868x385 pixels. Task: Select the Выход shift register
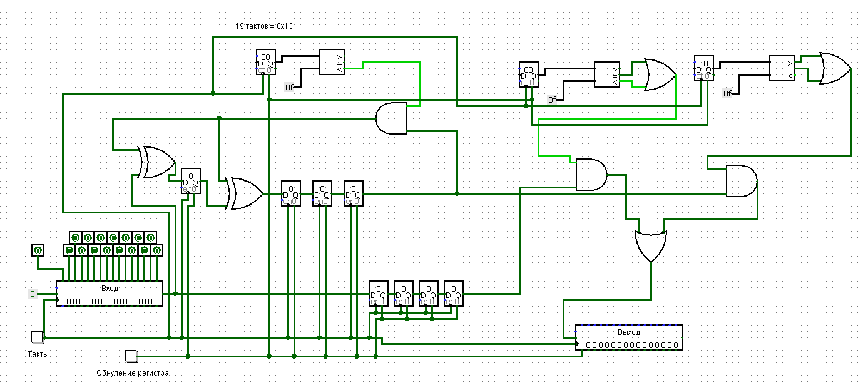tap(629, 337)
